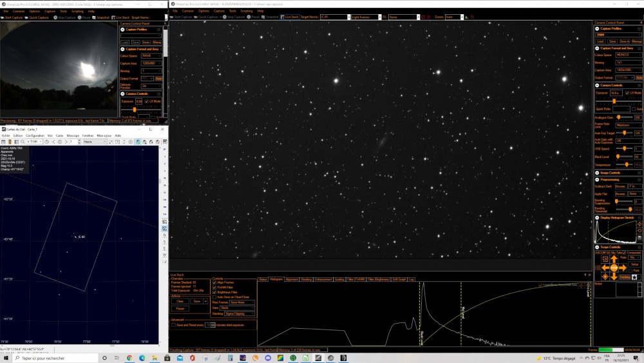Open the Frame Rate Limit Maximum dropdown
The image size is (644, 363).
[x=629, y=125]
